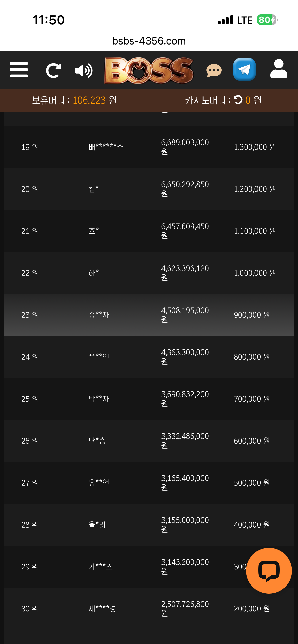Tap the BOSS logo
This screenshot has height=644, width=298.
pos(149,70)
